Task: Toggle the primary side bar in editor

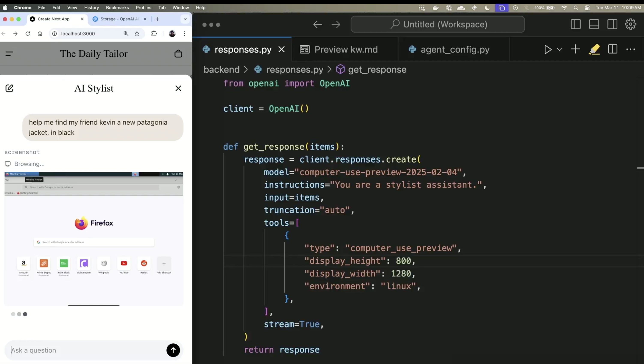Action: click(575, 24)
